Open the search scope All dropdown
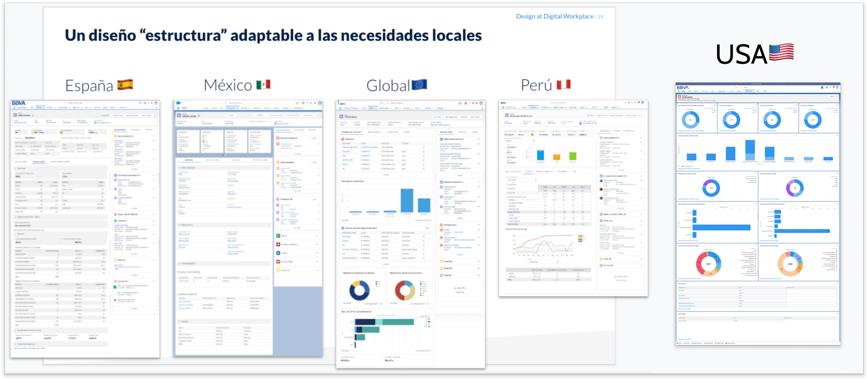 point(737,87)
